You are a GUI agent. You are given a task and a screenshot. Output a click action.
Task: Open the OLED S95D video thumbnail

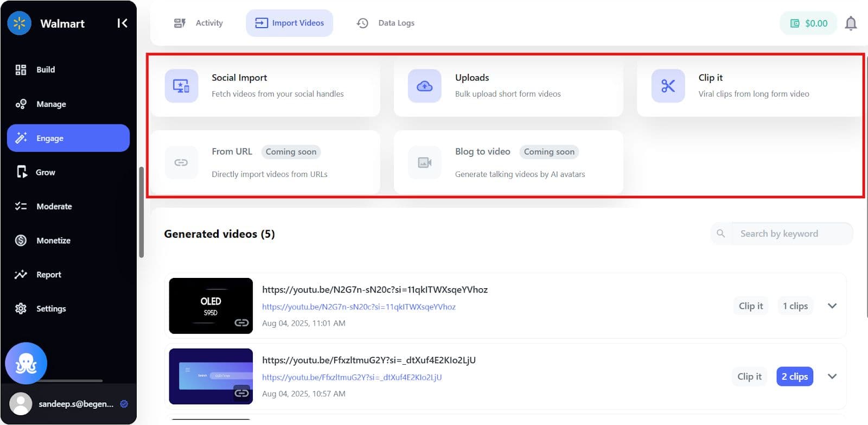211,306
